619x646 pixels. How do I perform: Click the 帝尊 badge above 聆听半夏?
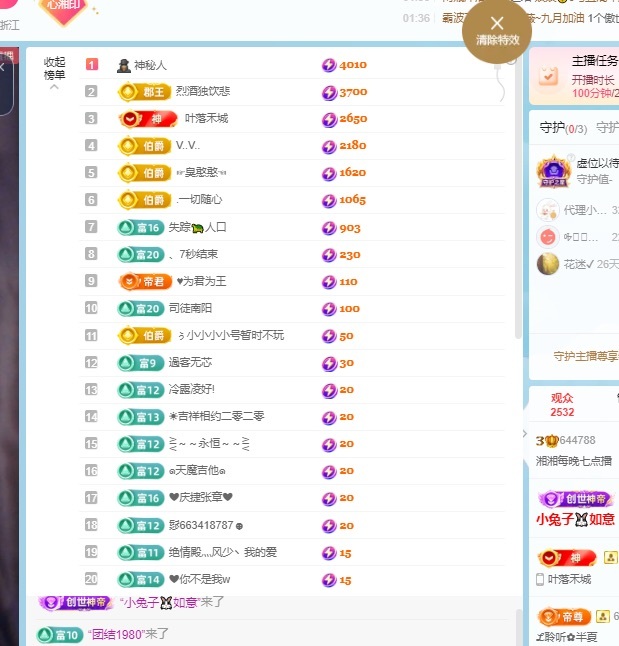click(564, 616)
